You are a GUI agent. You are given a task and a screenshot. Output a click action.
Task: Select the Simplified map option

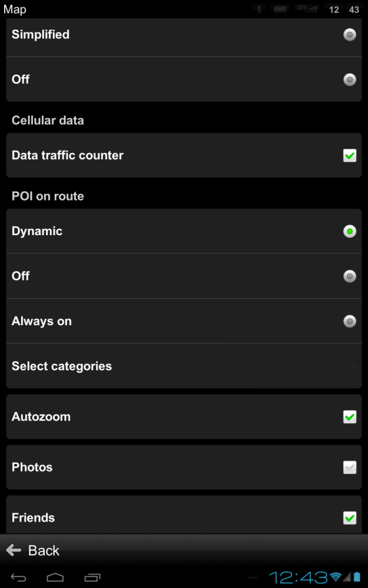click(x=184, y=35)
